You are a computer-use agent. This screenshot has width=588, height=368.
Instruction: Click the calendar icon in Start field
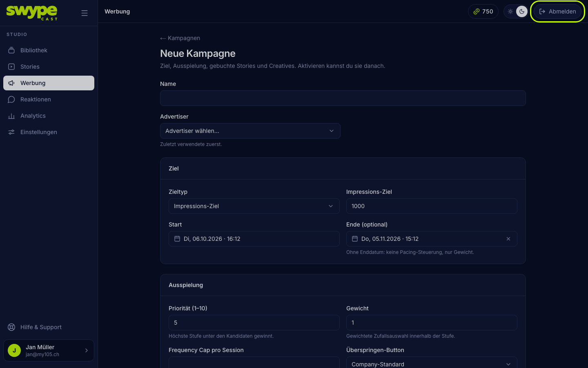pos(177,239)
